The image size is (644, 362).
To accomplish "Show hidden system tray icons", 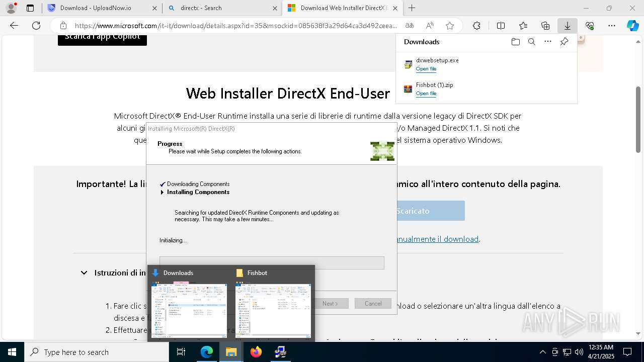I will pos(542,352).
